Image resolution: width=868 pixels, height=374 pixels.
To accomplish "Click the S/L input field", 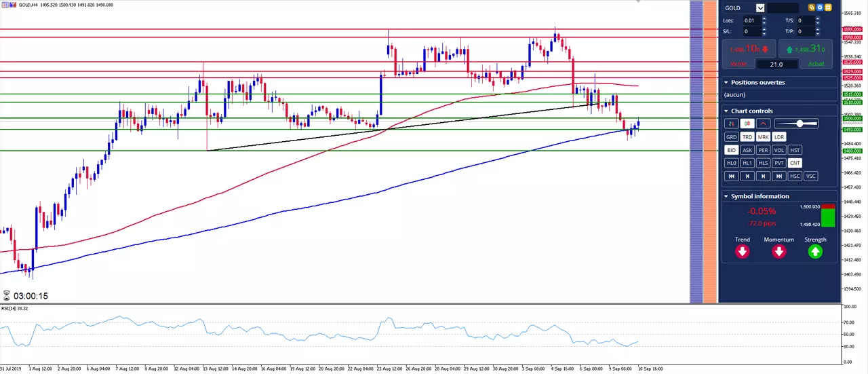I will pyautogui.click(x=751, y=31).
